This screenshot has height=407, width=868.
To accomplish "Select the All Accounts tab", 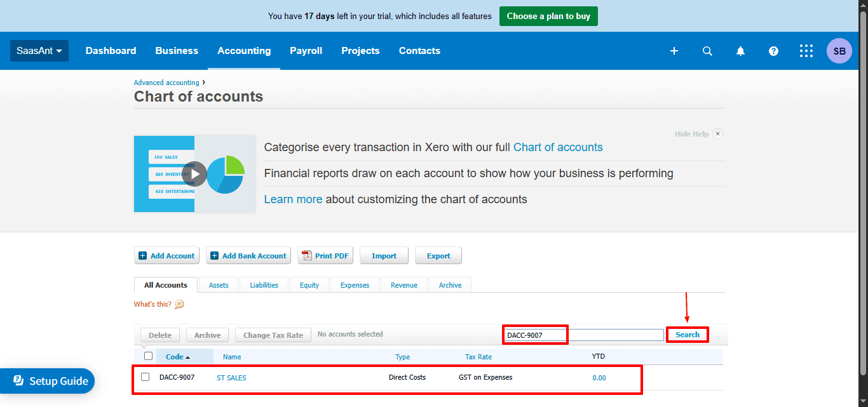I will point(166,285).
